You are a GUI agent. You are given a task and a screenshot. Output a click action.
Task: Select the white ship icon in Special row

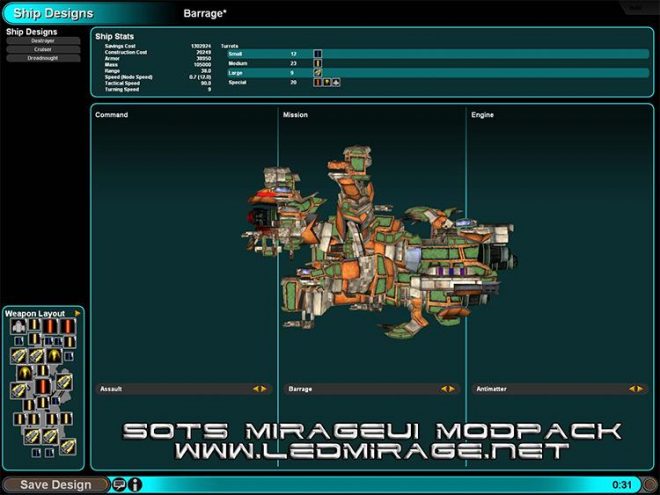(x=336, y=82)
